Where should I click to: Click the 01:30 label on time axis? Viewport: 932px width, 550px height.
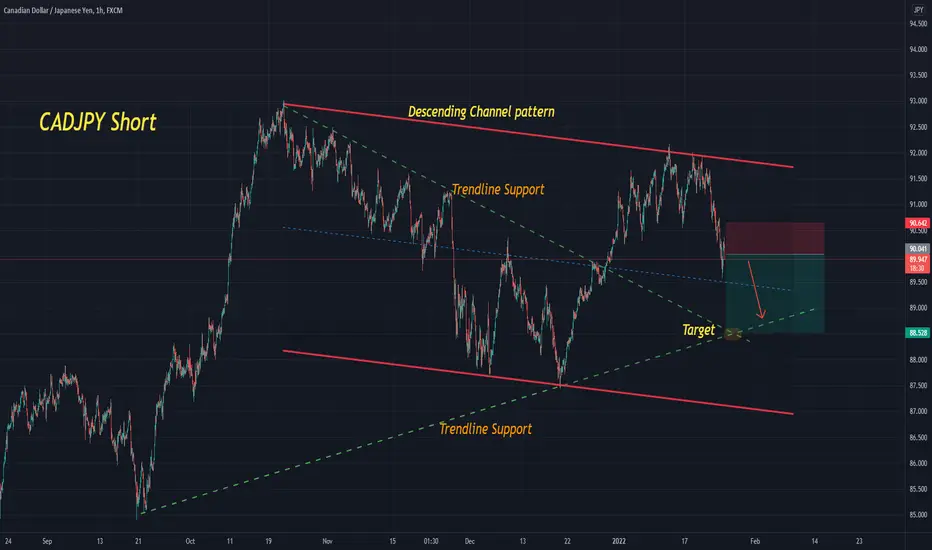click(x=431, y=541)
